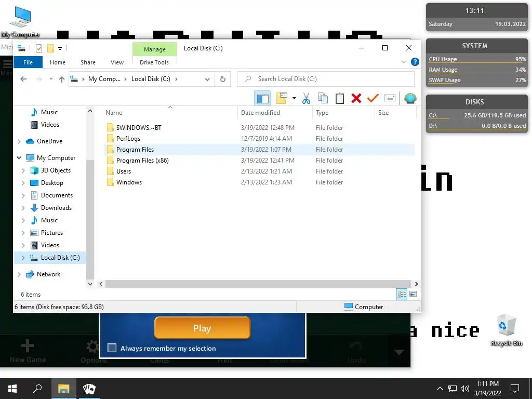Click the orange checkmark icon
This screenshot has height=399, width=532.
[373, 98]
